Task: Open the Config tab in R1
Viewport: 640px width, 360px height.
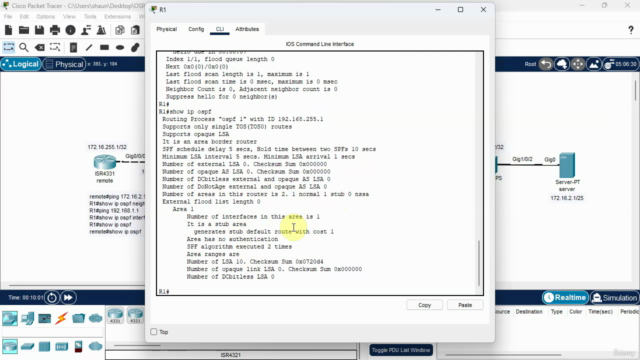Action: [196, 29]
